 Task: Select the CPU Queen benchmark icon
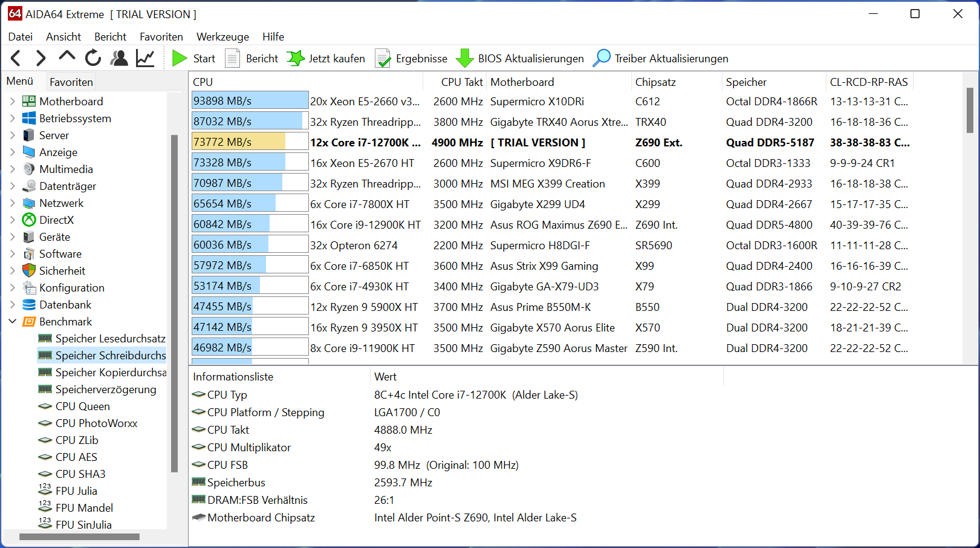tap(45, 406)
